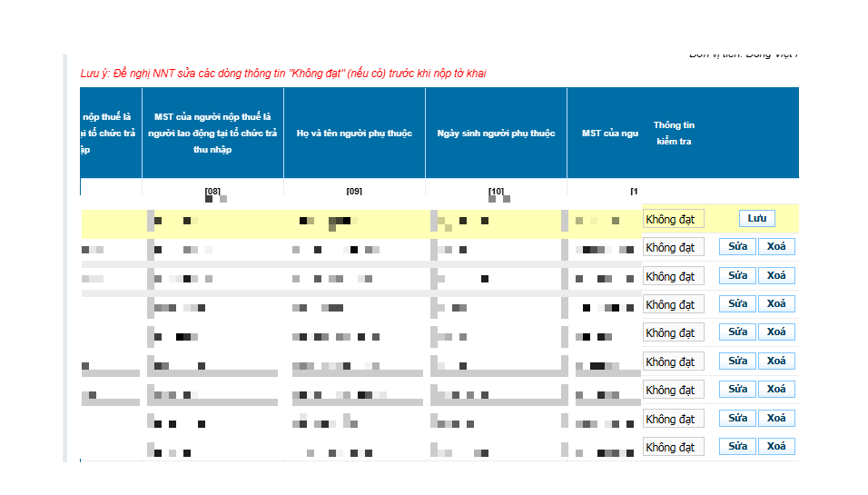
Task: Click the Không đạt field in the fifth row
Action: pos(673,333)
